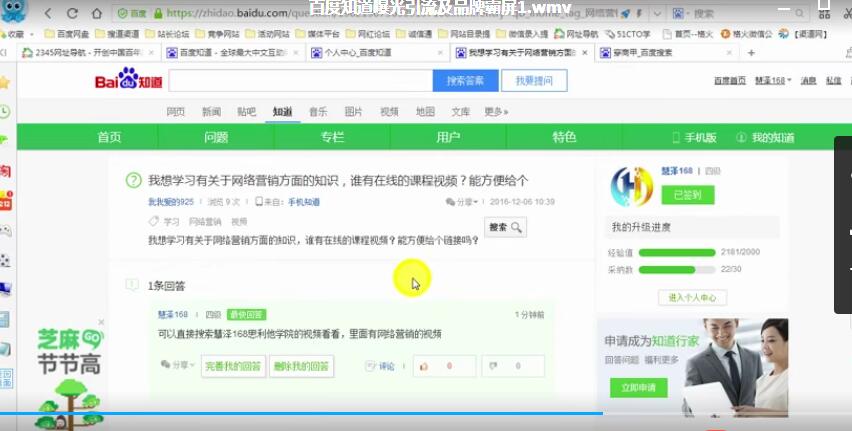The height and width of the screenshot is (431, 852).
Task: Click the 慧泽168 profile avatar
Action: click(x=631, y=186)
